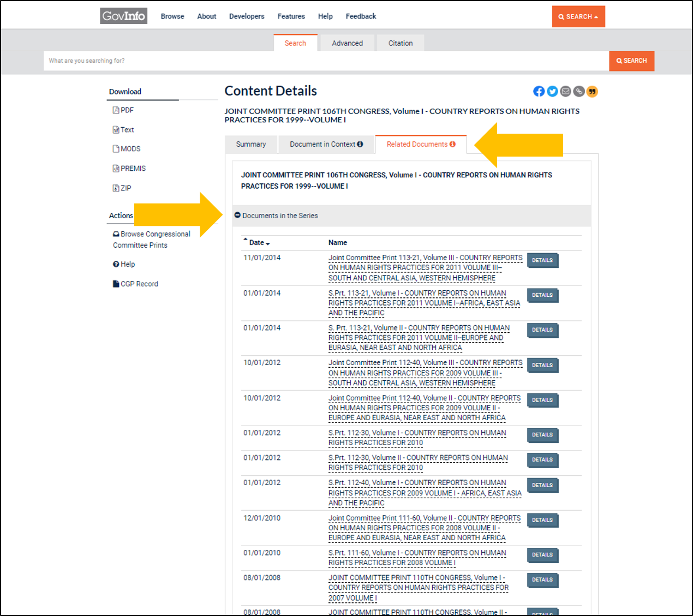Screen dimensions: 693x616
Task: Click the GovInfo logo
Action: 123,16
